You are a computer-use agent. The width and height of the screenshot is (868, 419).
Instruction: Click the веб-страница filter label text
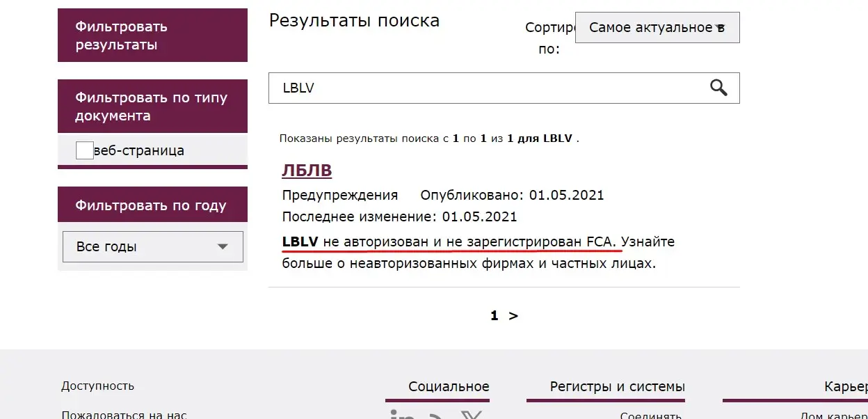tap(139, 150)
